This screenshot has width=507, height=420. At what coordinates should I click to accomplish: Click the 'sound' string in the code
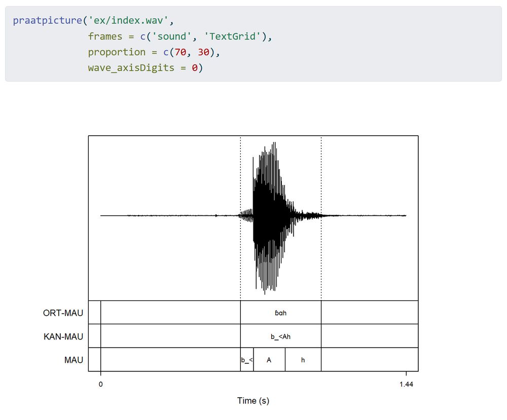pyautogui.click(x=172, y=36)
